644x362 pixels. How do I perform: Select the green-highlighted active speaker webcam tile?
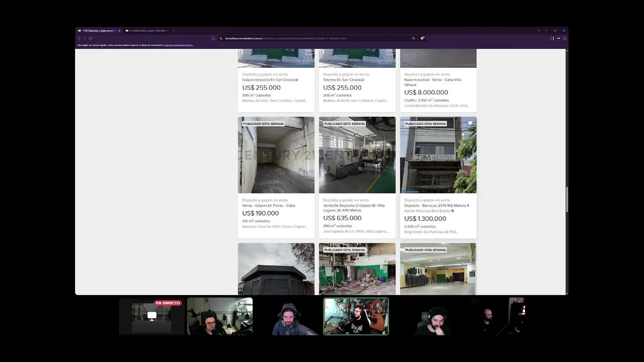(x=356, y=317)
